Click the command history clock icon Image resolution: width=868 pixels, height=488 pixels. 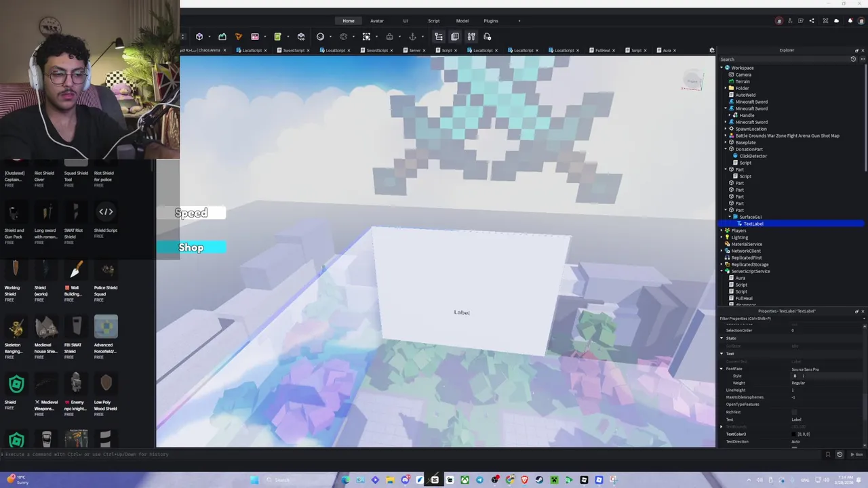point(840,454)
